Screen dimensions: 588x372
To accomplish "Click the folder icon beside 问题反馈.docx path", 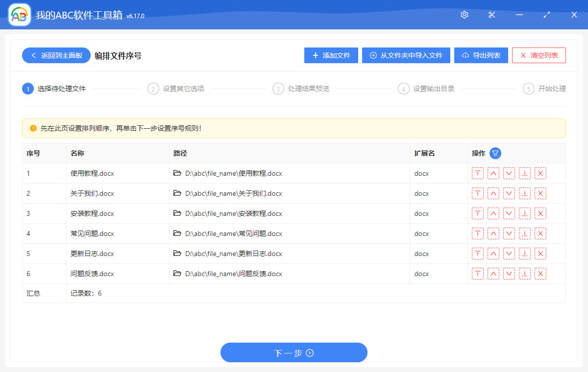I will pyautogui.click(x=177, y=274).
